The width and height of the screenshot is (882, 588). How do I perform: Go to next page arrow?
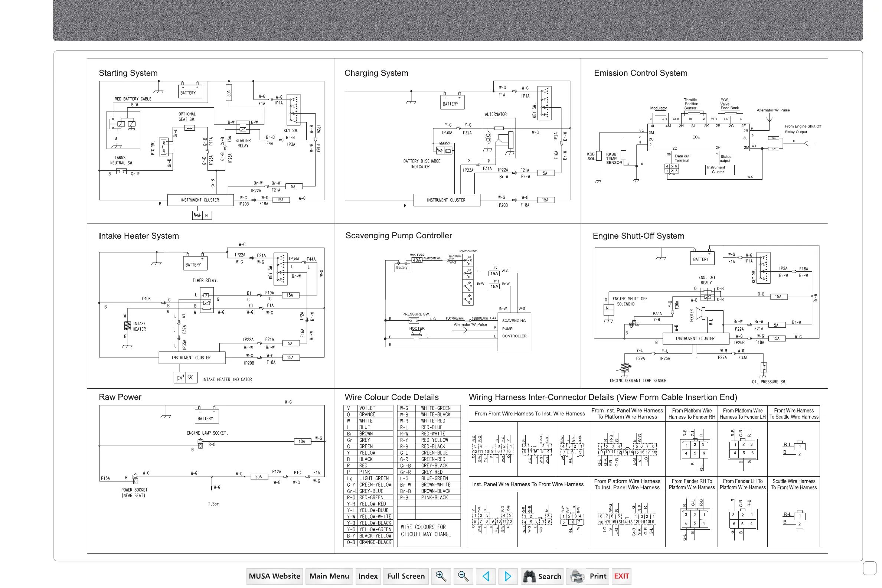point(508,576)
